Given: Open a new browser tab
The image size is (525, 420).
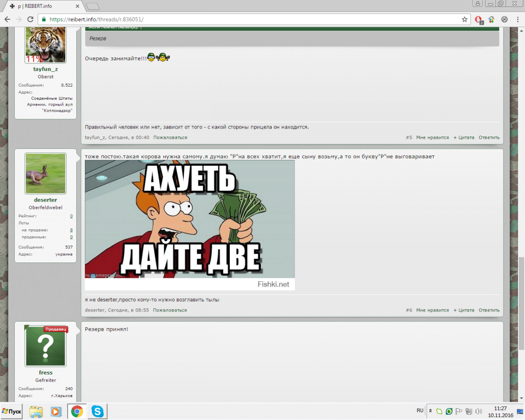Looking at the screenshot, I should [92, 7].
